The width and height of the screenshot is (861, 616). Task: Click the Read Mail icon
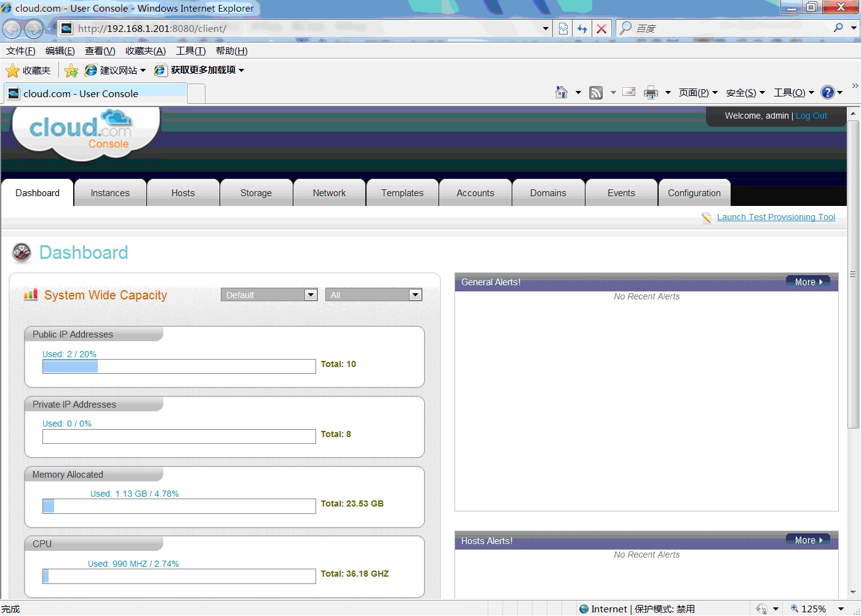click(629, 92)
